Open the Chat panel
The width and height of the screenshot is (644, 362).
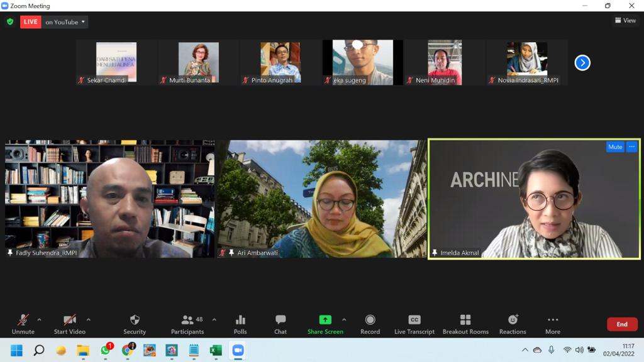280,320
